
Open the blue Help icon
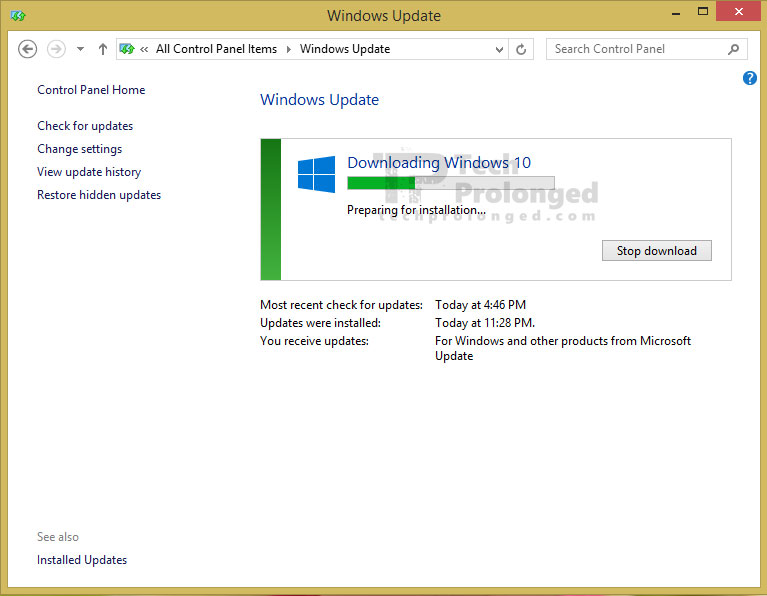(749, 78)
